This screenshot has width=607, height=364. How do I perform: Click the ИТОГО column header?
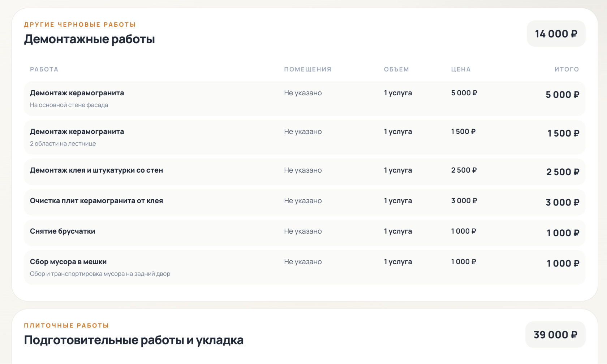[x=567, y=69]
